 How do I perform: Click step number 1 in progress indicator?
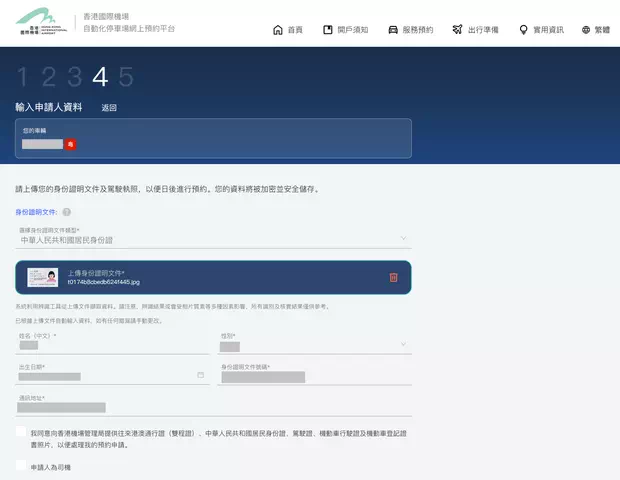23,77
